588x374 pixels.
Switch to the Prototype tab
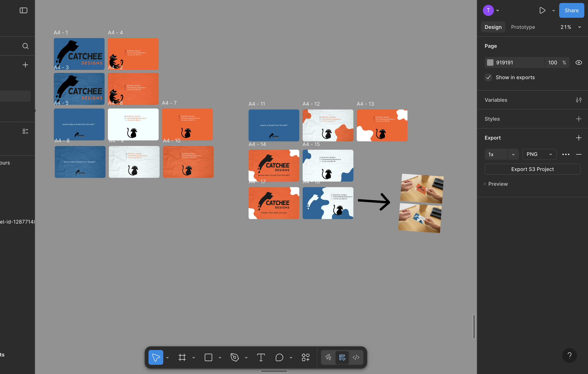(523, 27)
